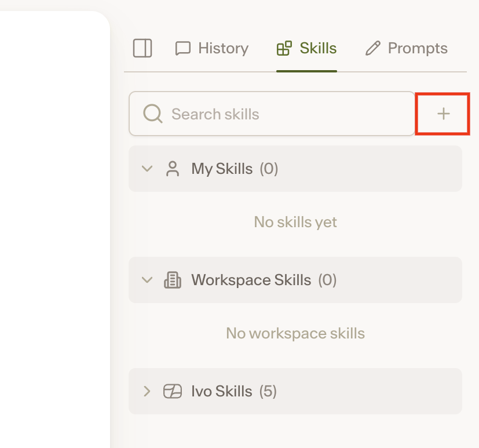
Task: Click the magnifier icon in search box
Action: [x=152, y=114]
